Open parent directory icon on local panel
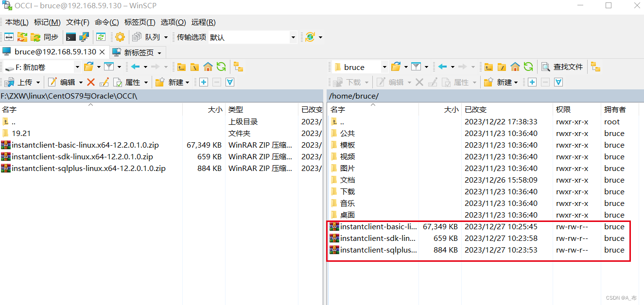Image resolution: width=644 pixels, height=305 pixels. pyautogui.click(x=182, y=67)
